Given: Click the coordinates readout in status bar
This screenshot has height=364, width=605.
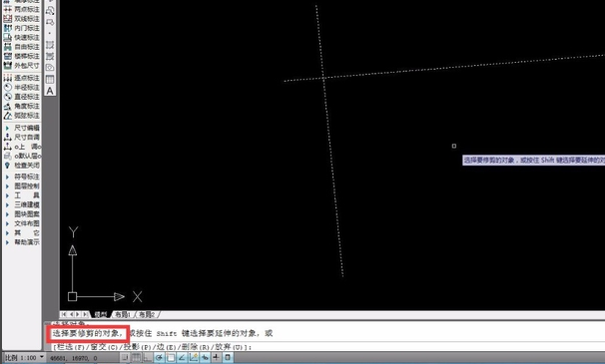Looking at the screenshot, I should point(74,358).
